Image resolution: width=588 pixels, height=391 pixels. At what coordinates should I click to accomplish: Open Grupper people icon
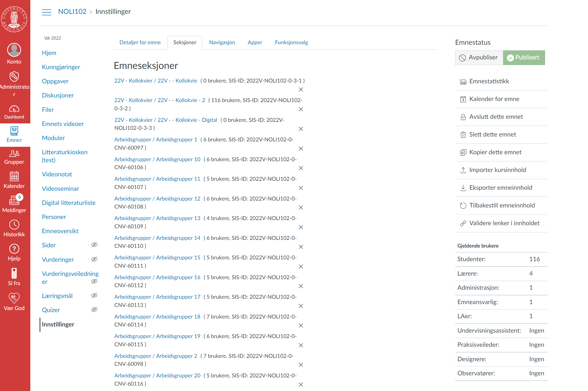[14, 153]
